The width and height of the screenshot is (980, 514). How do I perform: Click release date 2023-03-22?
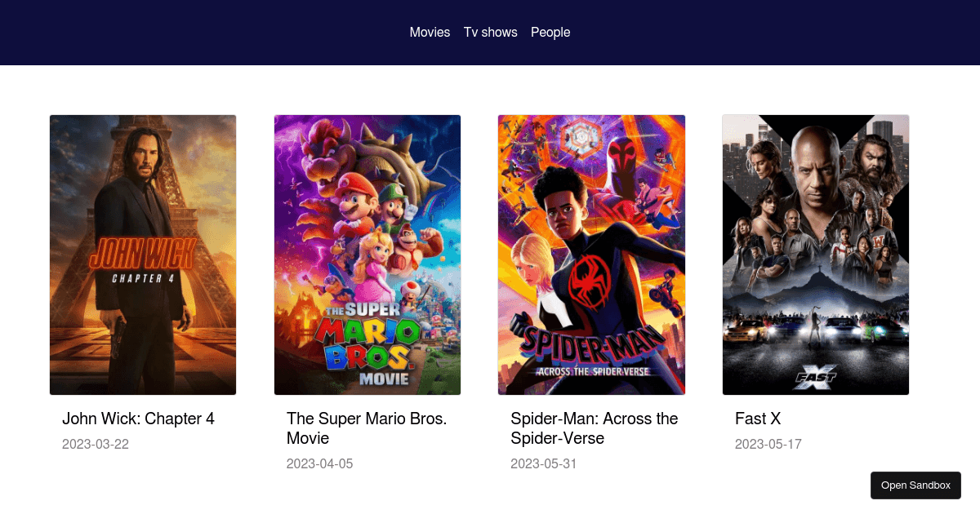pos(96,445)
